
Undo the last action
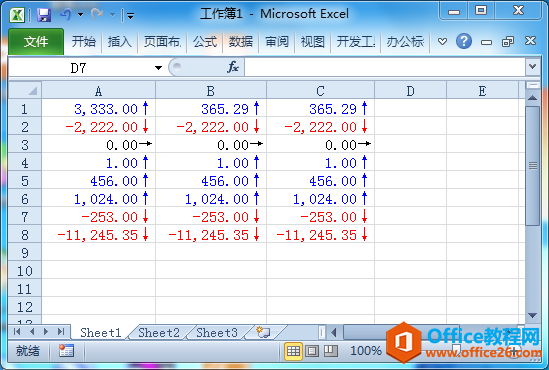66,14
